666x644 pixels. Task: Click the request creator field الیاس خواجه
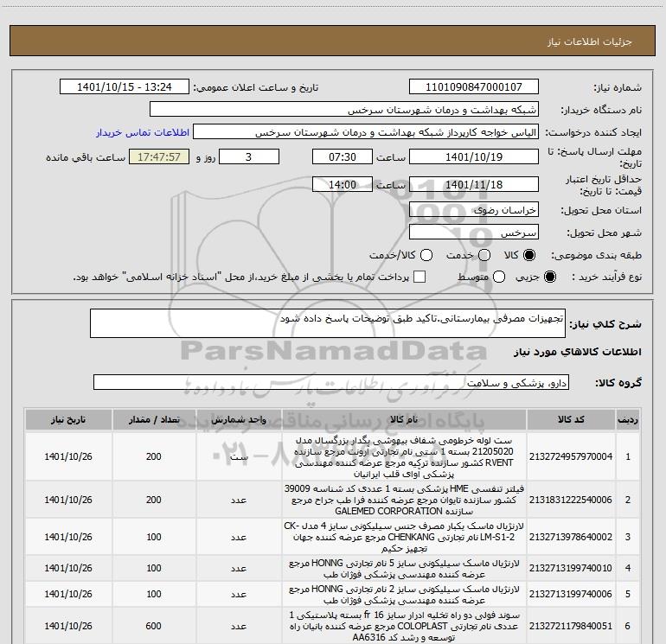click(366, 132)
